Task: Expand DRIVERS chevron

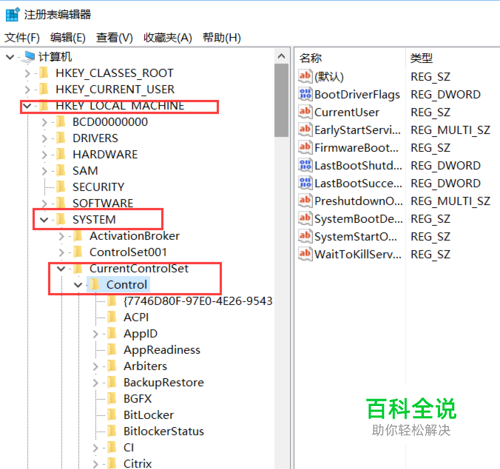Action: (x=44, y=138)
